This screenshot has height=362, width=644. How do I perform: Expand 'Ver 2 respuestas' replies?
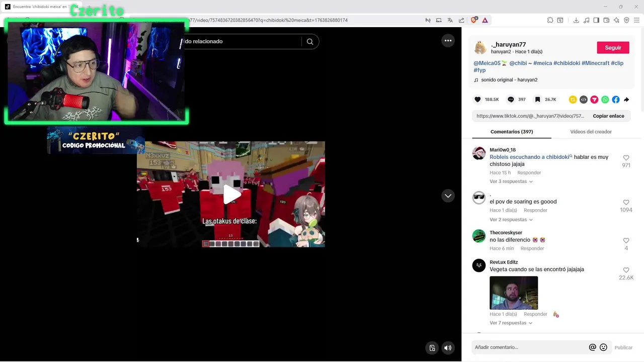[511, 220]
